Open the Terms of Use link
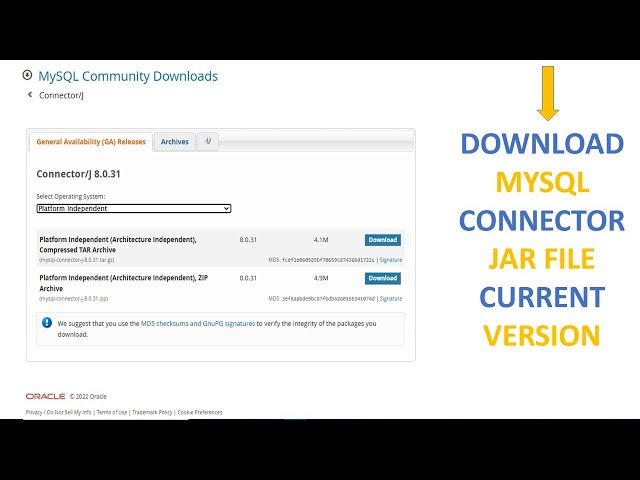The width and height of the screenshot is (640, 480). [112, 413]
